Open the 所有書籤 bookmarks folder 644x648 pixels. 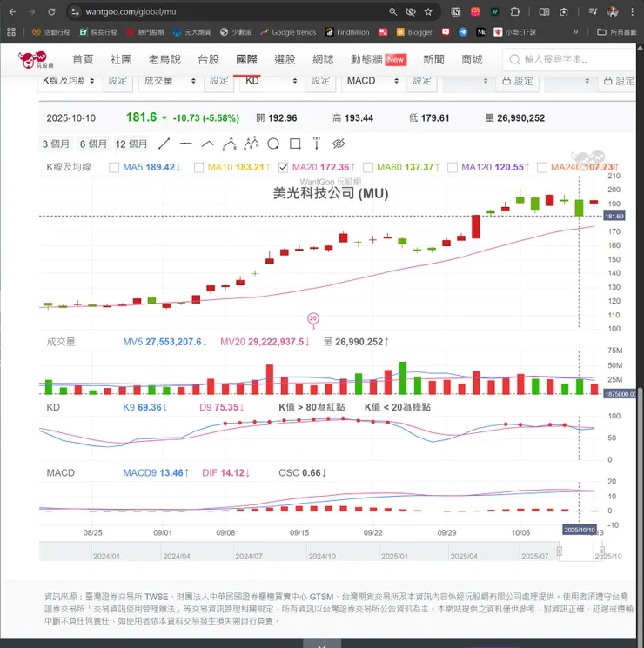[x=617, y=32]
